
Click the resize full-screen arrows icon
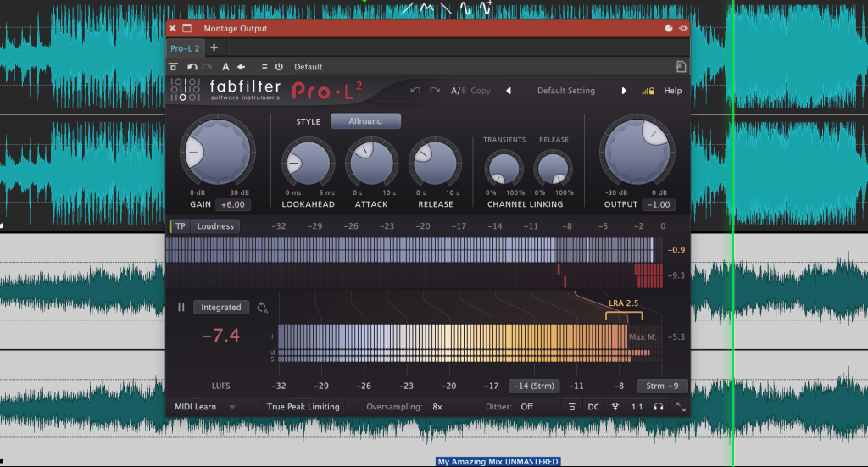point(680,407)
